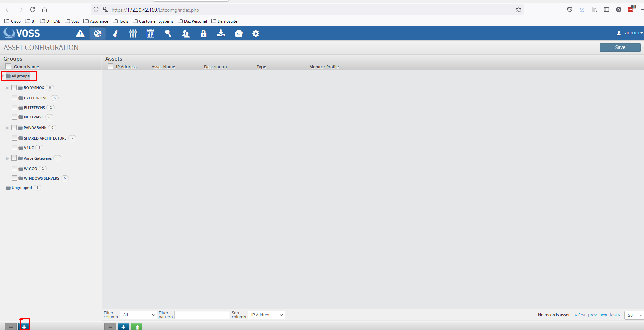The width and height of the screenshot is (644, 330).
Task: Open the users icon in navigation bar
Action: click(x=186, y=34)
